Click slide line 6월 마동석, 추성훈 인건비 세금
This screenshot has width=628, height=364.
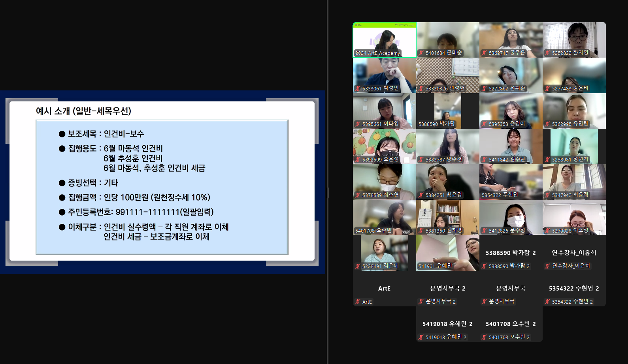(155, 168)
